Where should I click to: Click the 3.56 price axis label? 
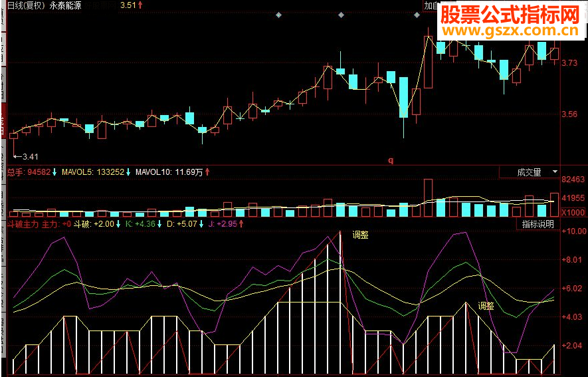[x=569, y=114]
